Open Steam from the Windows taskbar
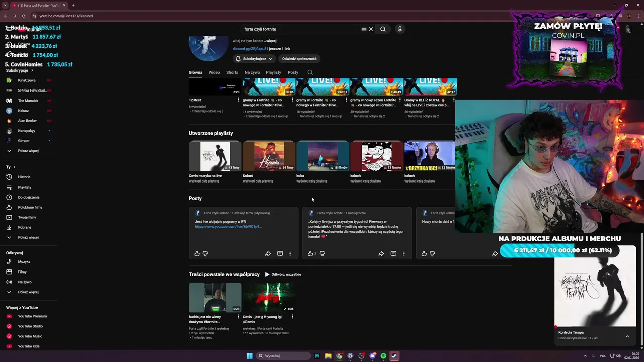Image resolution: width=644 pixels, height=362 pixels. (x=394, y=356)
